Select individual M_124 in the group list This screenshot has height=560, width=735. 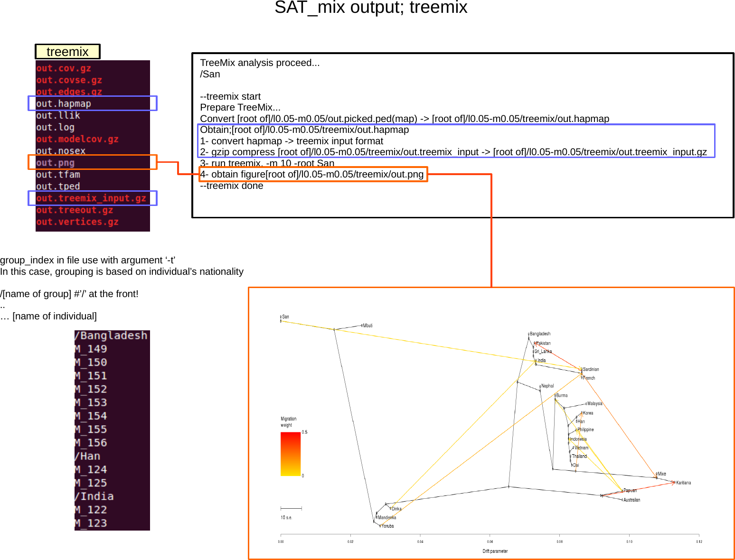pyautogui.click(x=91, y=469)
